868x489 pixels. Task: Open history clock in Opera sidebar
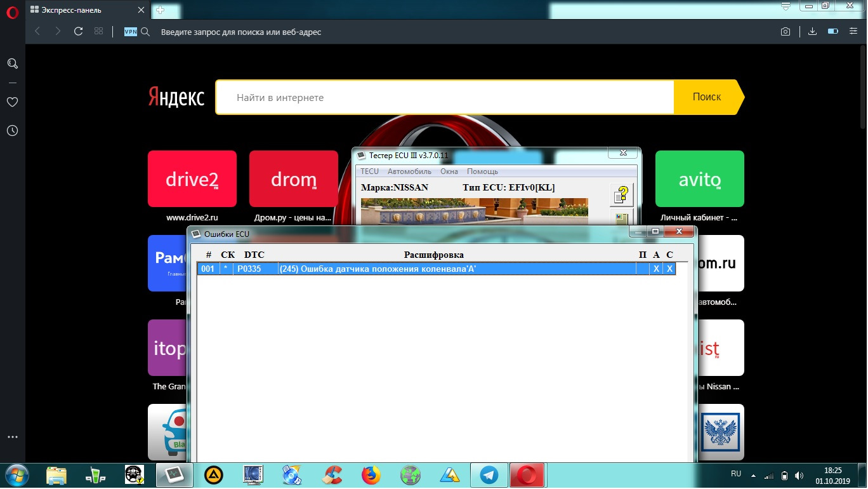(x=12, y=130)
